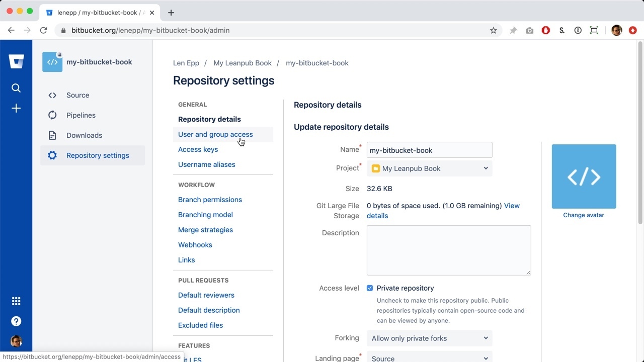Open Downloads in the repository sidebar
644x362 pixels.
pyautogui.click(x=93, y=135)
